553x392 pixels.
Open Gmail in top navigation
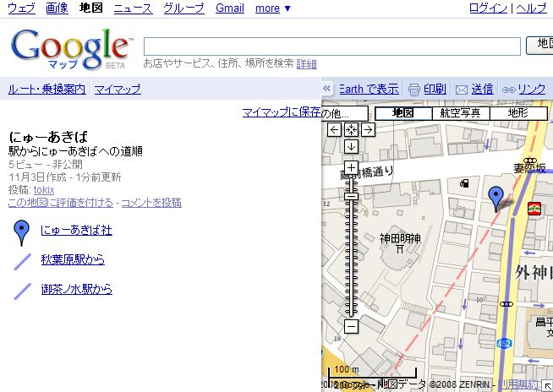[x=230, y=8]
